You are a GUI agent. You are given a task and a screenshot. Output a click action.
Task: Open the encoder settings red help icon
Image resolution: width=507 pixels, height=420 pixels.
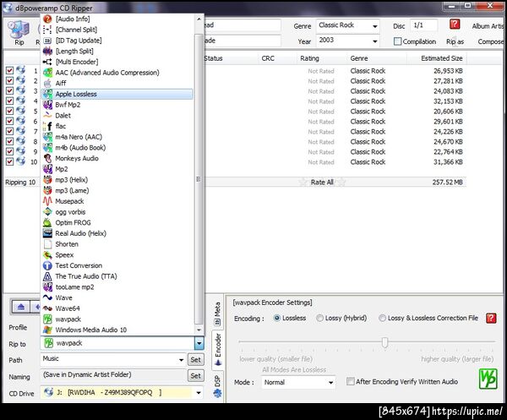[x=491, y=318]
